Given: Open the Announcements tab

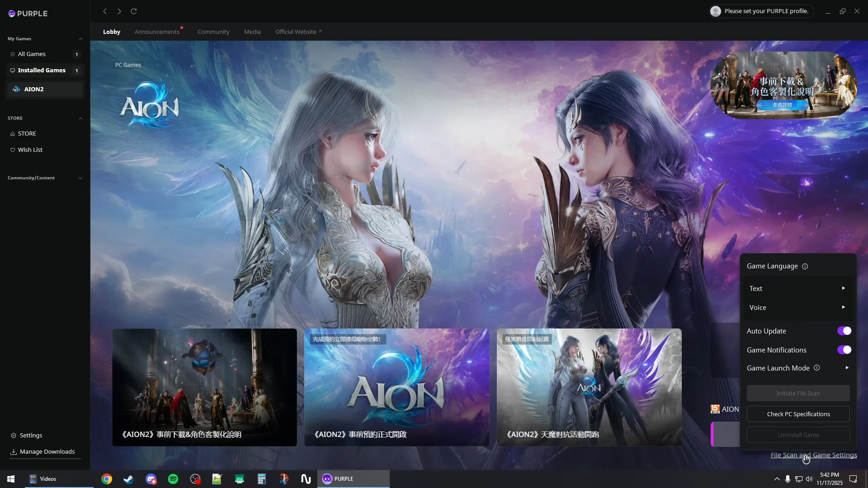Looking at the screenshot, I should 157,32.
